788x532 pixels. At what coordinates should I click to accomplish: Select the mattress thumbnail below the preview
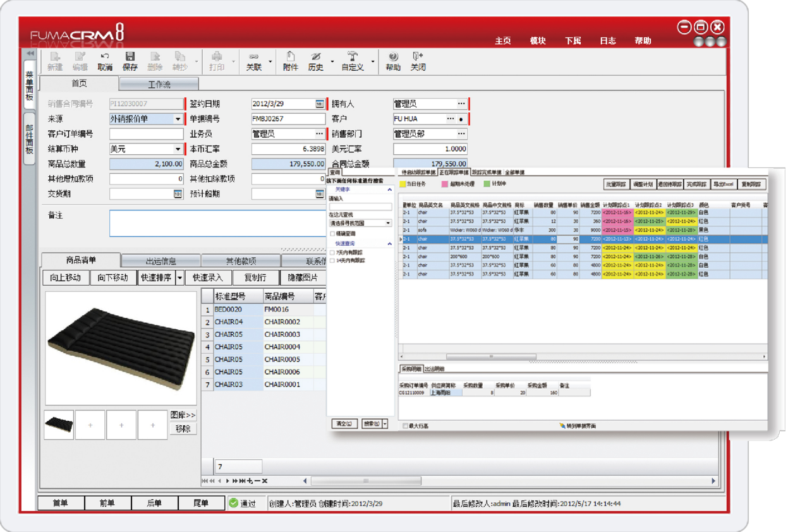pos(59,425)
